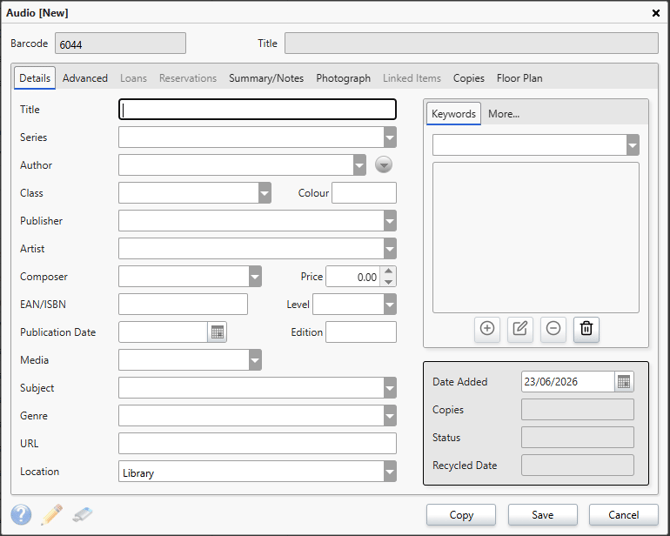Click the Edition input field
The width and height of the screenshot is (670, 536).
point(361,332)
